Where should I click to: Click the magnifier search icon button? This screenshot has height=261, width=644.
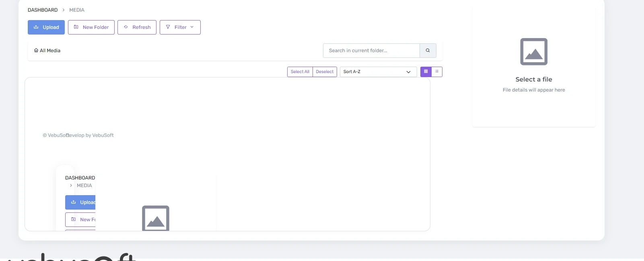(x=428, y=51)
